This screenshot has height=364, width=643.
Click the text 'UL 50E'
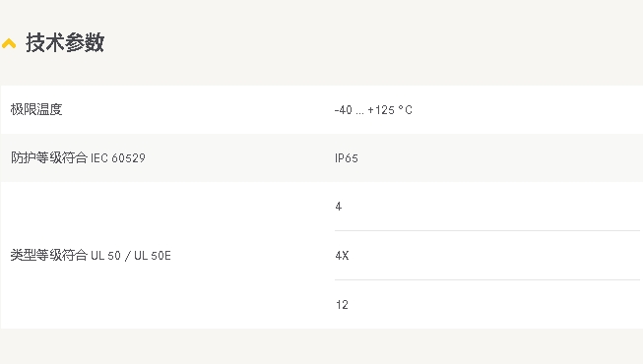153,256
